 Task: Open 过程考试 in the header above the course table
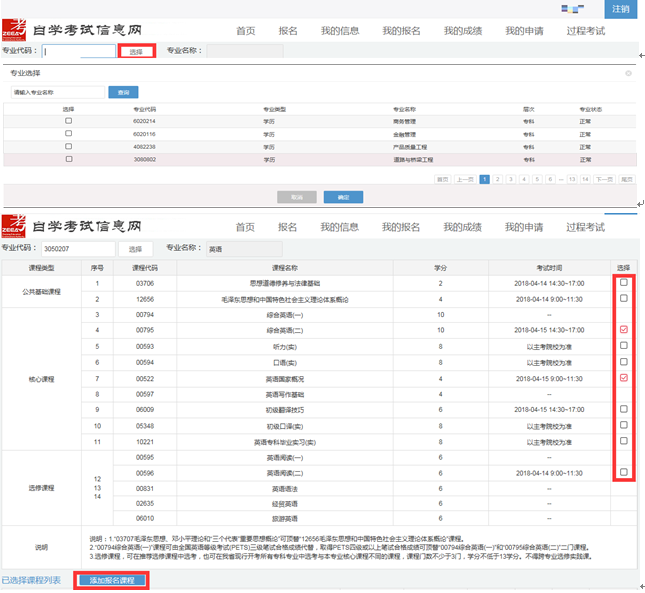pos(585,227)
